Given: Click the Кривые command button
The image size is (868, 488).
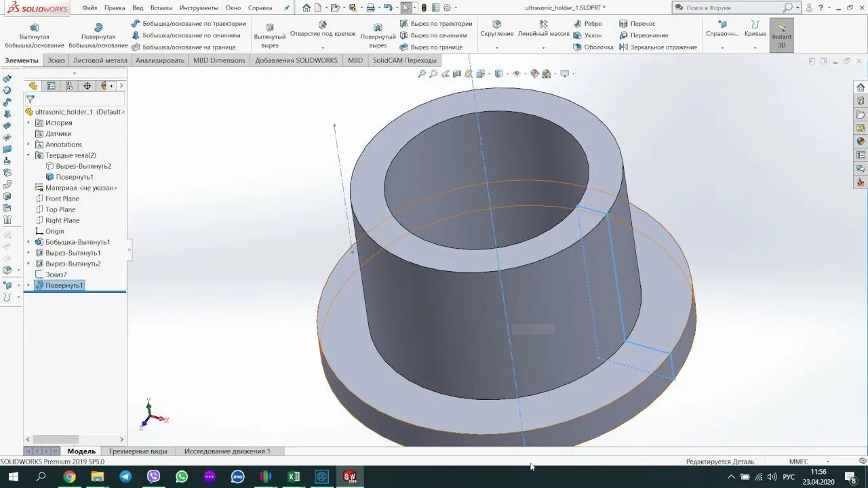Looking at the screenshot, I should (755, 30).
